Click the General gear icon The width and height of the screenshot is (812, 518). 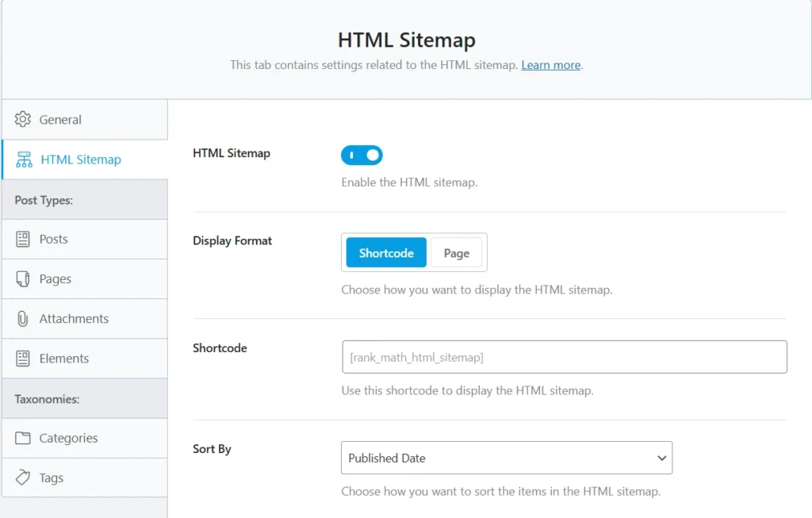click(23, 120)
